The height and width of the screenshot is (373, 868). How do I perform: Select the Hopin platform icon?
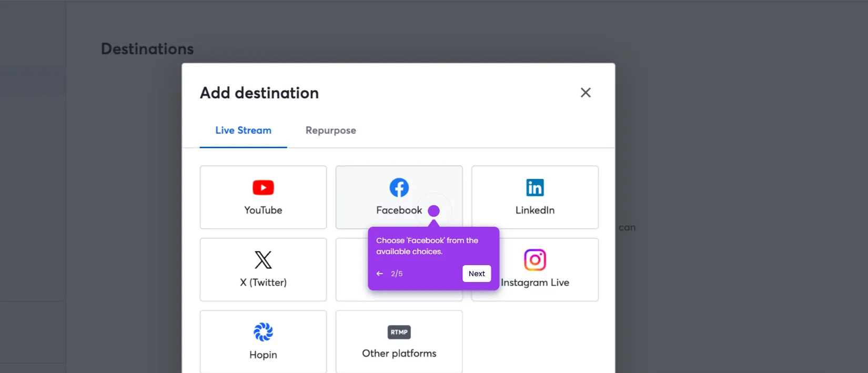click(263, 332)
